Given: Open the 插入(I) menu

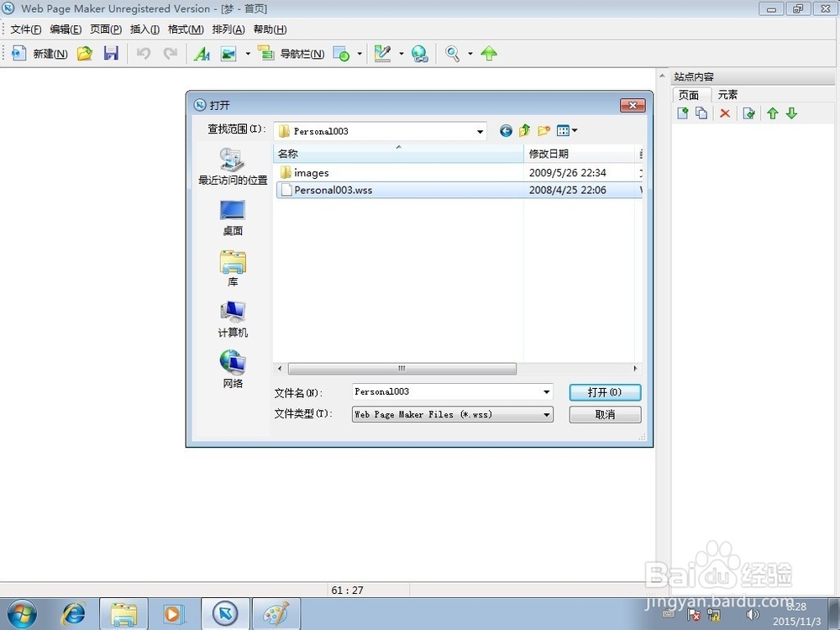Looking at the screenshot, I should coord(144,29).
